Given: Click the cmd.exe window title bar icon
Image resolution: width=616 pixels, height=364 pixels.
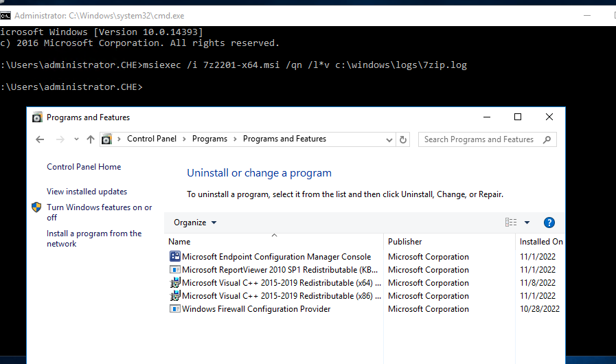Looking at the screenshot, I should coord(5,16).
